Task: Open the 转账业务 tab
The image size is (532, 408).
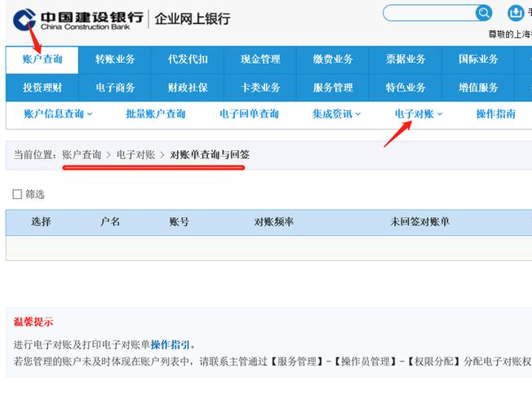Action: 115,60
